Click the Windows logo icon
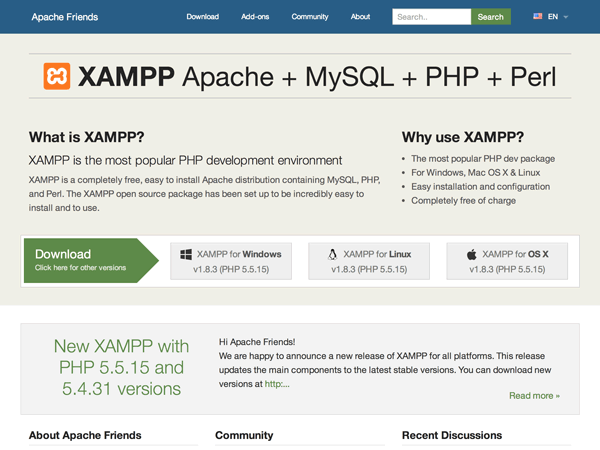This screenshot has width=600, height=450. tap(186, 254)
